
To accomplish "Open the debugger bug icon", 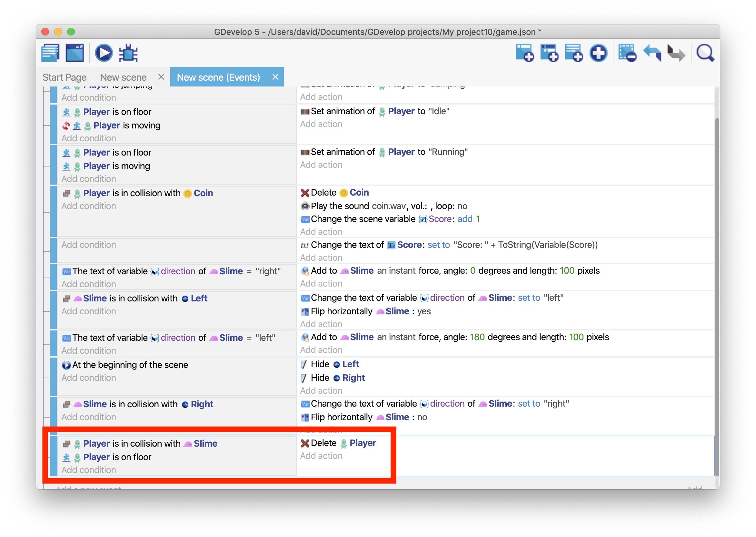I will [128, 53].
